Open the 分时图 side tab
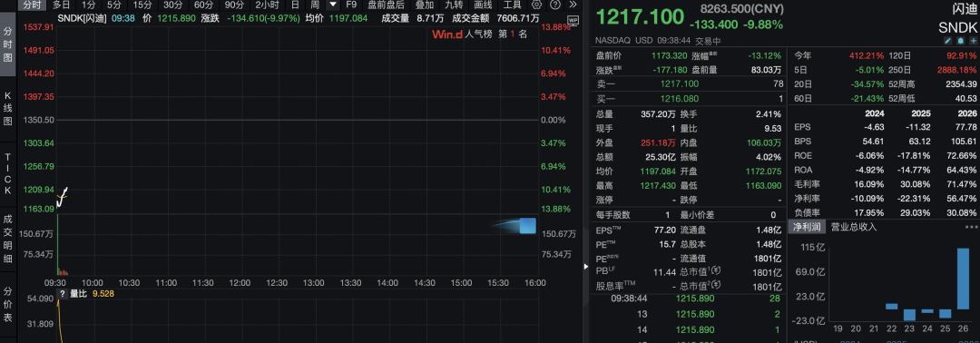Viewport: 980px width, 343px height. click(8, 45)
